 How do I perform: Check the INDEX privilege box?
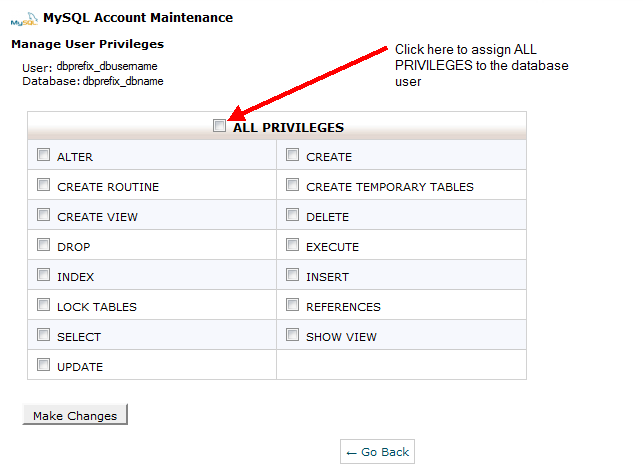43,275
